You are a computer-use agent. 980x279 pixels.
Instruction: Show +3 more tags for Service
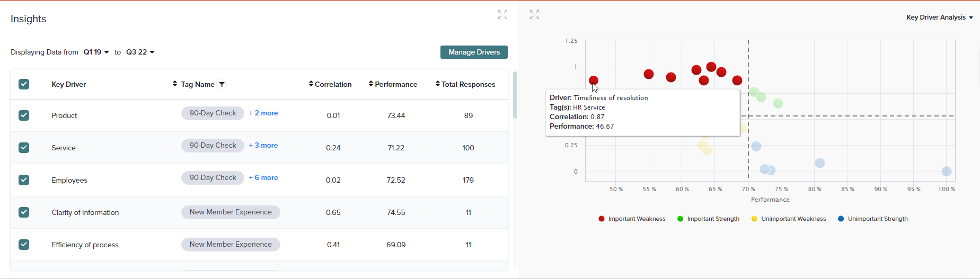click(263, 146)
